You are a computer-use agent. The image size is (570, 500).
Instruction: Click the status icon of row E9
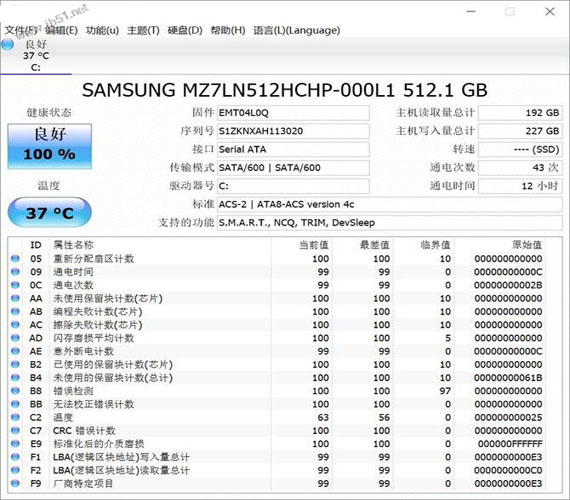[x=15, y=444]
